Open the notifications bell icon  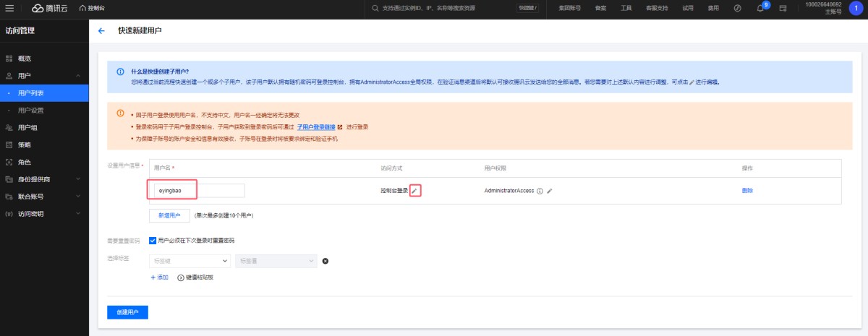pos(759,8)
